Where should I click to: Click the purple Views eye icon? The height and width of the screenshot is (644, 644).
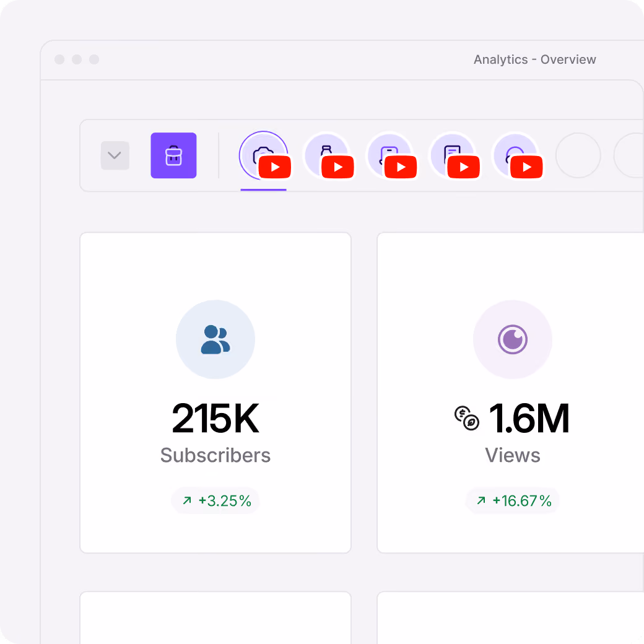[x=513, y=339]
